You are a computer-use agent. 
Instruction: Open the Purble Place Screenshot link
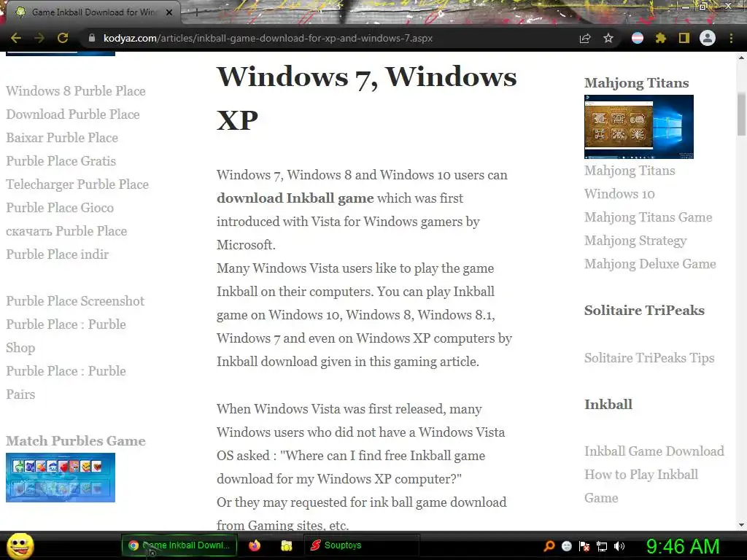pos(75,301)
